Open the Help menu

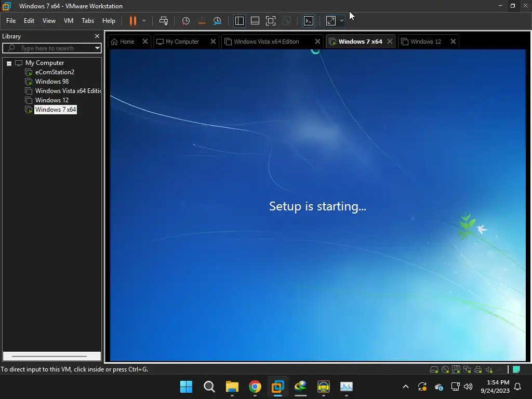109,21
